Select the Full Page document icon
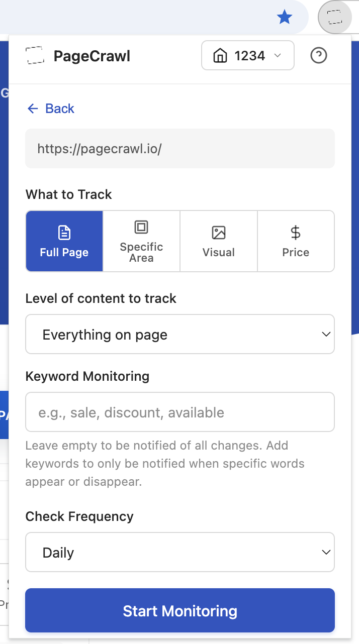359x644 pixels. (64, 232)
